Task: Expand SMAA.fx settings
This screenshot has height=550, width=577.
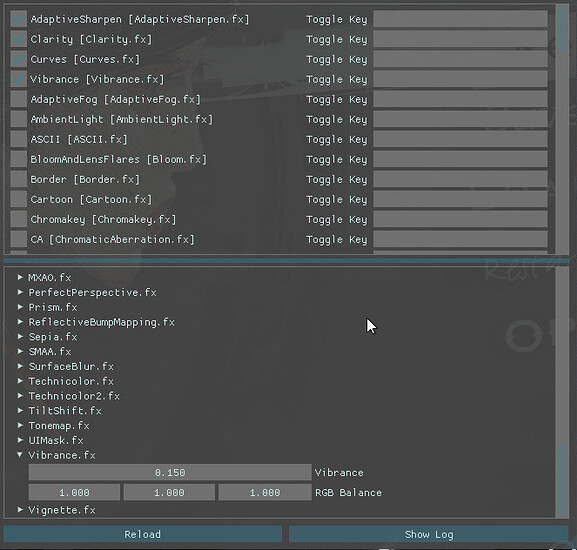Action: tap(20, 351)
